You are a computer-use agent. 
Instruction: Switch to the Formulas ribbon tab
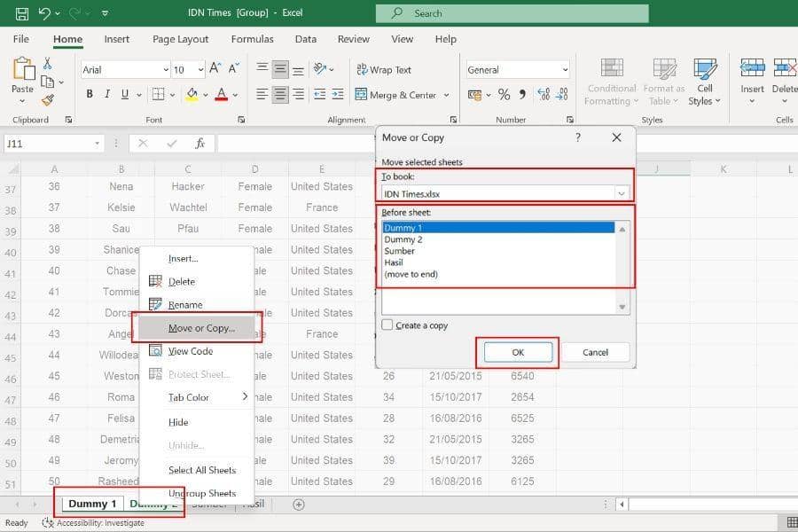[x=252, y=39]
